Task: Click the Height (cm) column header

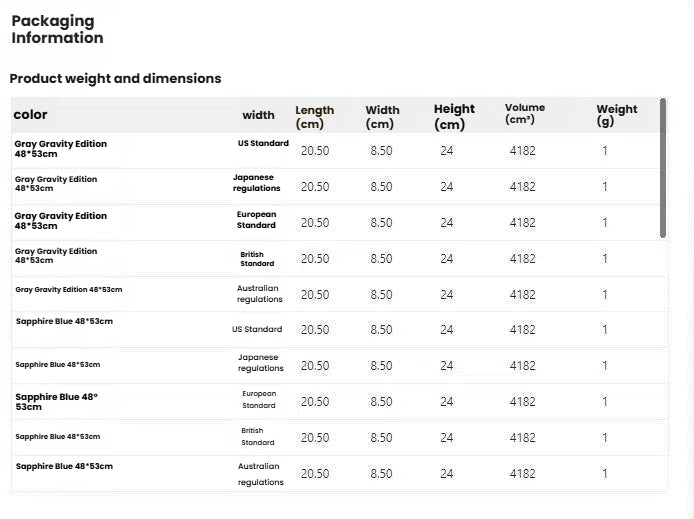Action: tap(454, 116)
